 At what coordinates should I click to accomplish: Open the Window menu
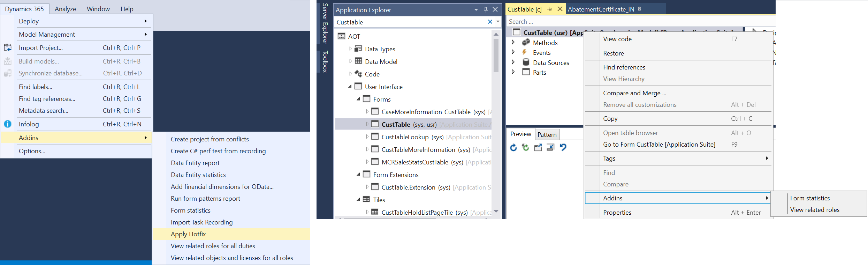[x=98, y=9]
